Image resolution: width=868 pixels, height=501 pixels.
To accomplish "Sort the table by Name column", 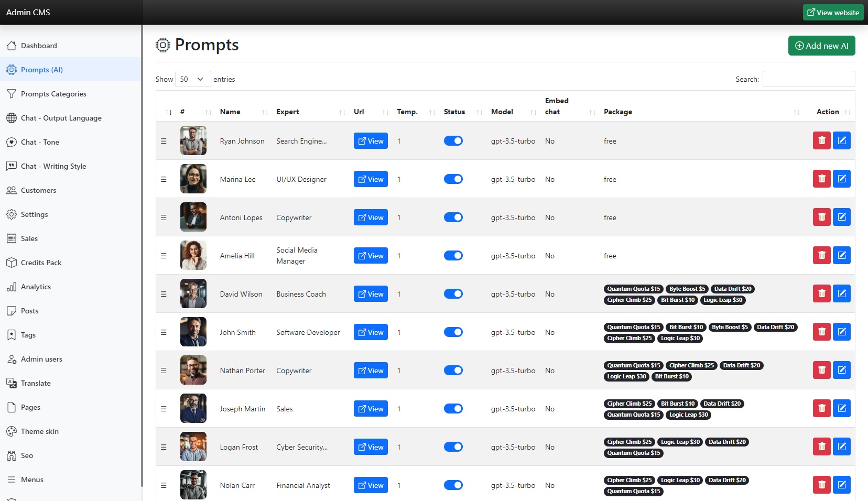I will 230,112.
